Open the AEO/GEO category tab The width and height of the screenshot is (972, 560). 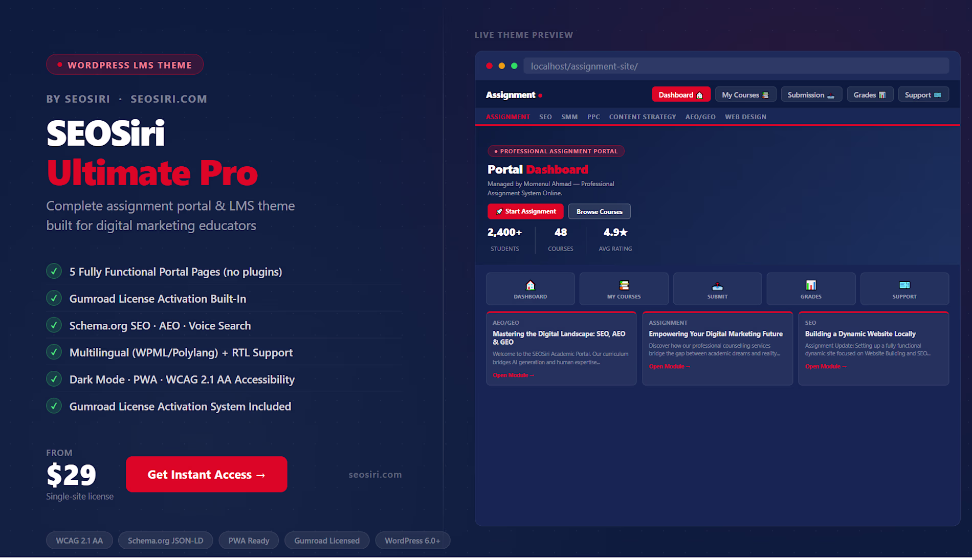click(x=700, y=117)
